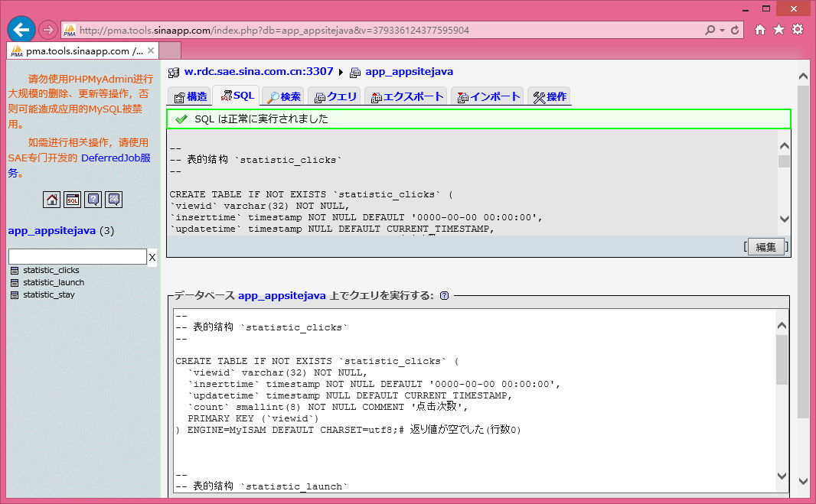The height and width of the screenshot is (504, 816).
Task: Open the SQL query window icon
Action: click(x=72, y=200)
